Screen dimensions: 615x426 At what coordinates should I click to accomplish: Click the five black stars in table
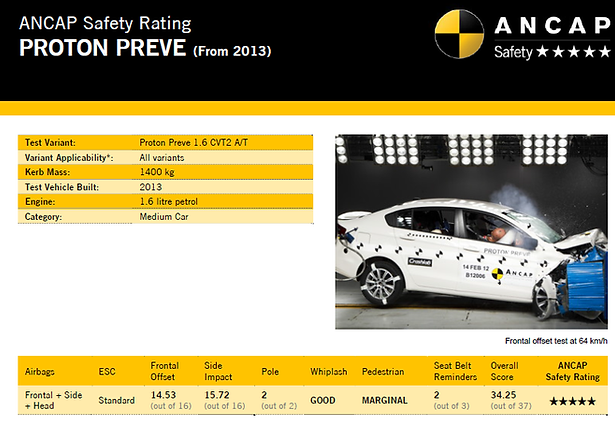(x=573, y=401)
